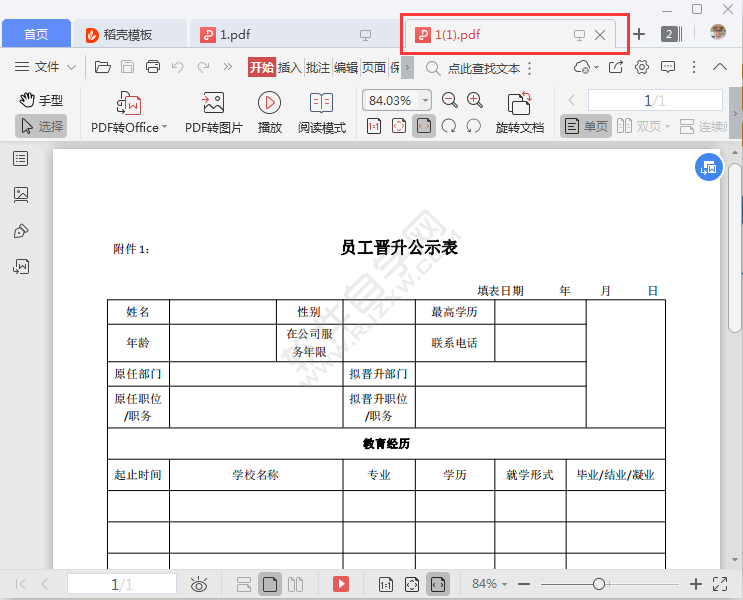This screenshot has height=600, width=743.
Task: Click the save disk icon
Action: click(x=127, y=67)
